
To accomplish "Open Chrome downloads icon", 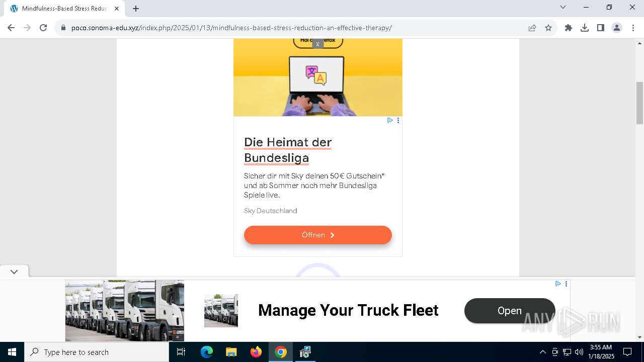I will point(585,28).
